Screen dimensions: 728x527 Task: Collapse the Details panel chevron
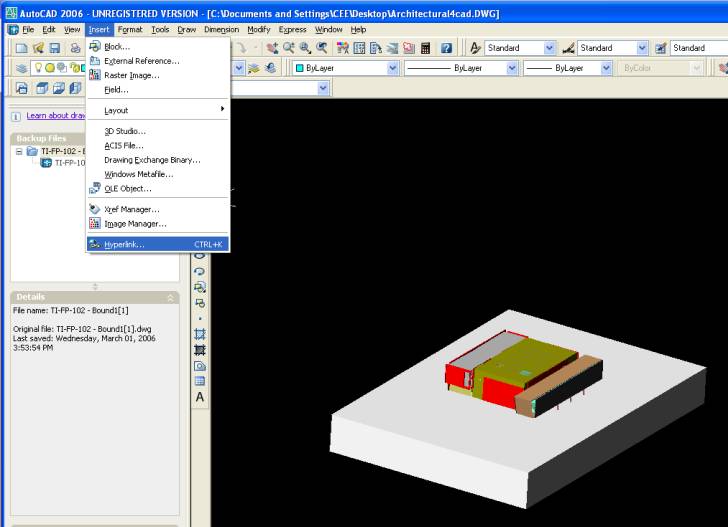click(x=170, y=297)
